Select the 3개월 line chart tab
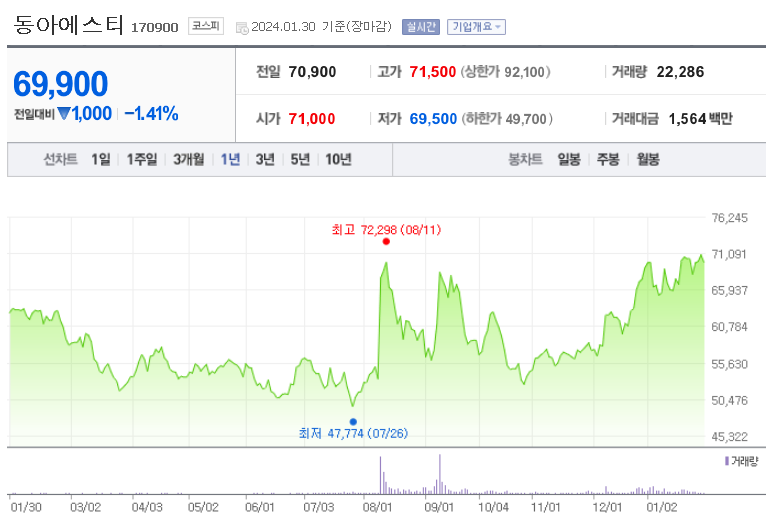 click(x=189, y=159)
